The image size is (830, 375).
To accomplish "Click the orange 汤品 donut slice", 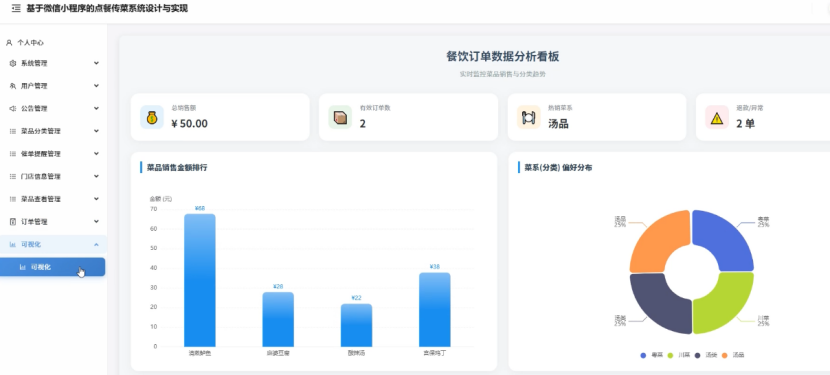I will 656,236.
